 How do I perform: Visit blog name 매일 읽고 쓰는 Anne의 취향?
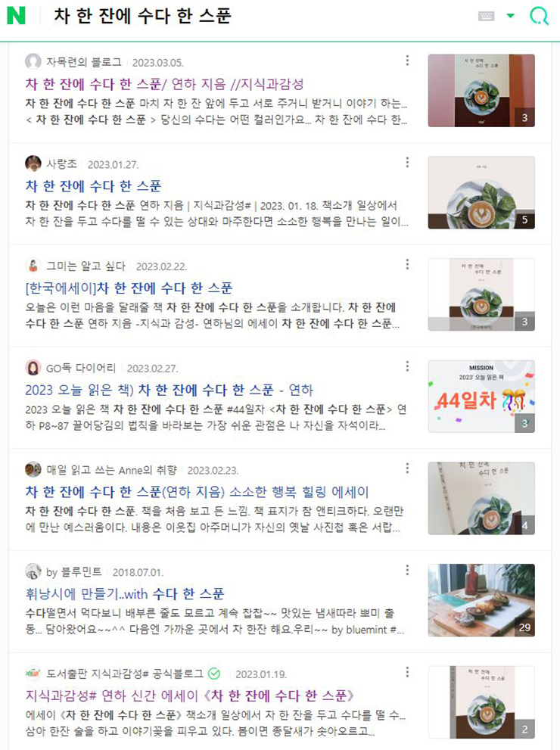(x=111, y=470)
